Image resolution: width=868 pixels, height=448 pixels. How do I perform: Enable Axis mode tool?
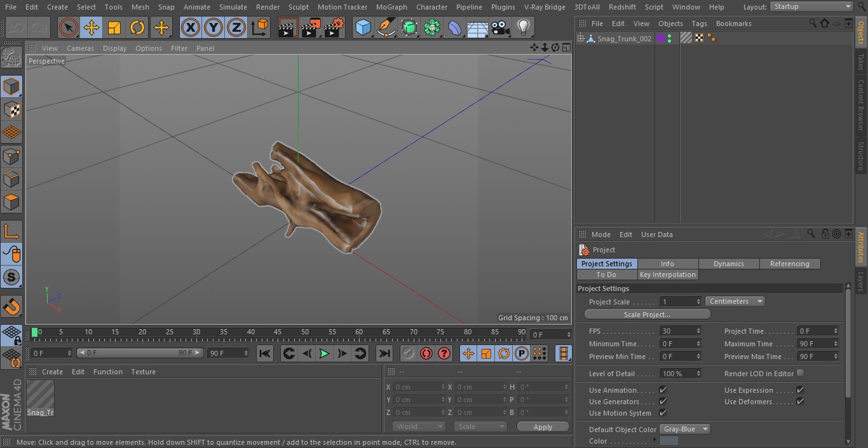11,231
